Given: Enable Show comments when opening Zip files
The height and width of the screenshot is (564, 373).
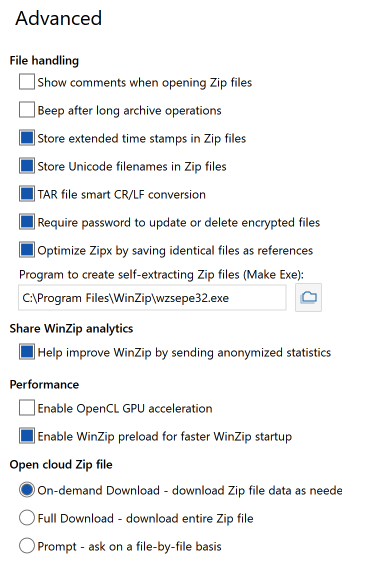Looking at the screenshot, I should (27, 82).
